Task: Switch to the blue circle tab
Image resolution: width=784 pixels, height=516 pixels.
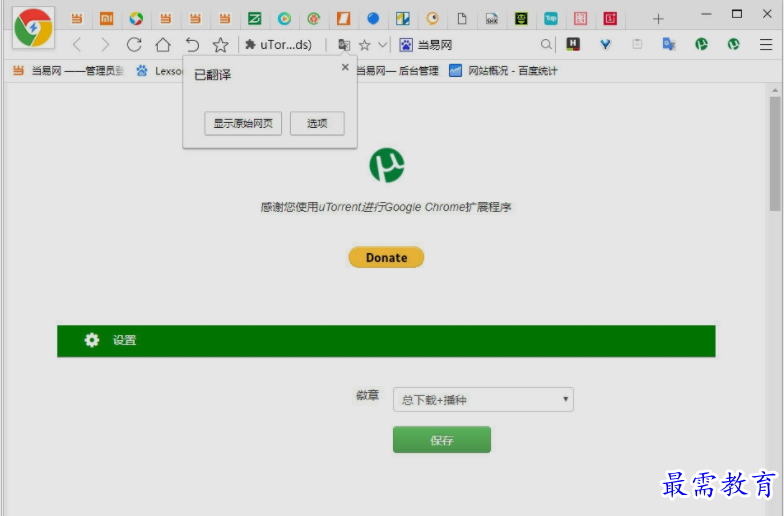Action: click(x=373, y=19)
